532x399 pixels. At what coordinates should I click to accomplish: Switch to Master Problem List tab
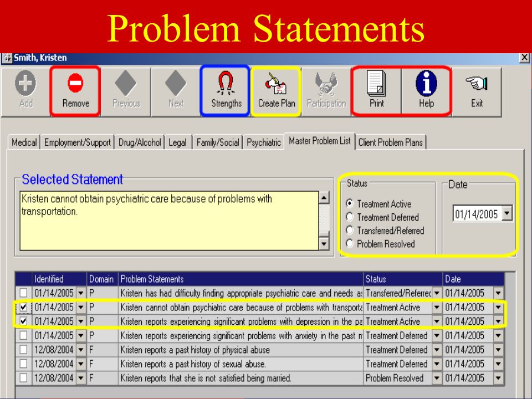point(320,141)
